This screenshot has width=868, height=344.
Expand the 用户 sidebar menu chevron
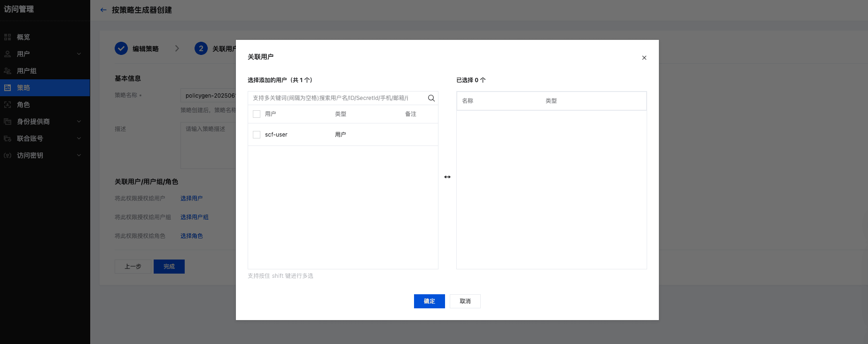79,54
